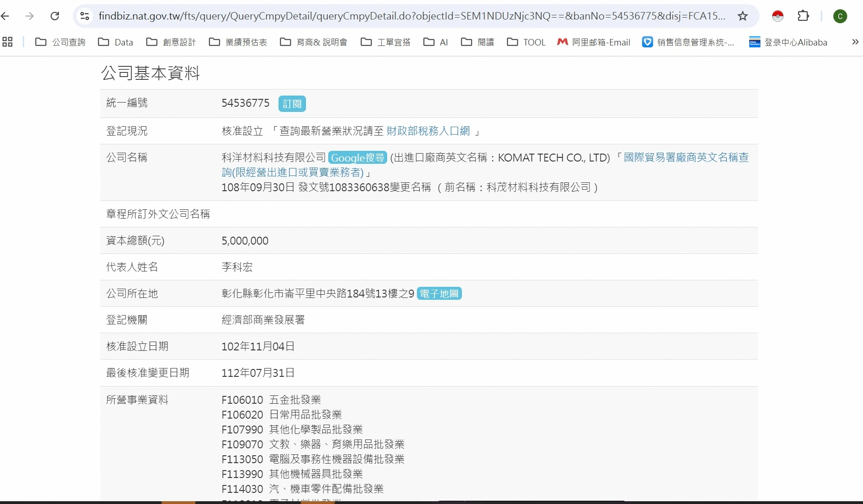Click the 訂閱 subscribe button

[292, 104]
